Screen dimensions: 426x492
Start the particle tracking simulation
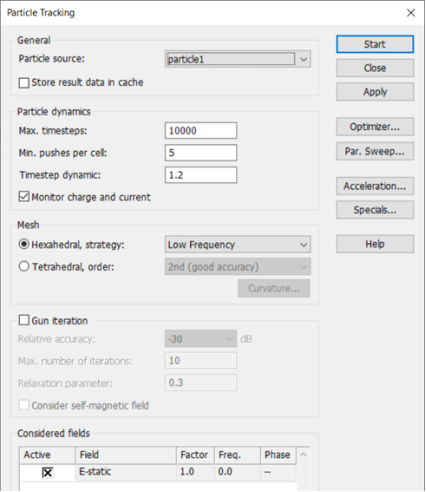coord(375,44)
